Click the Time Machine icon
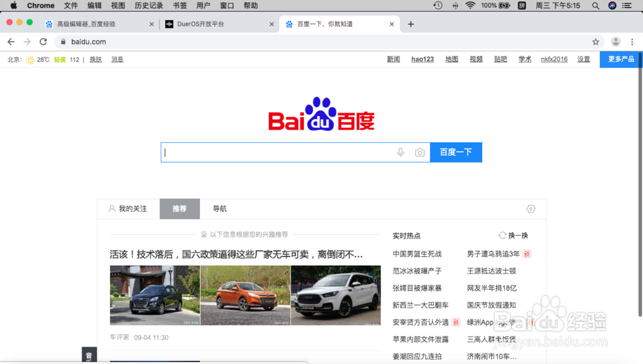The width and height of the screenshot is (643, 364). (438, 5)
